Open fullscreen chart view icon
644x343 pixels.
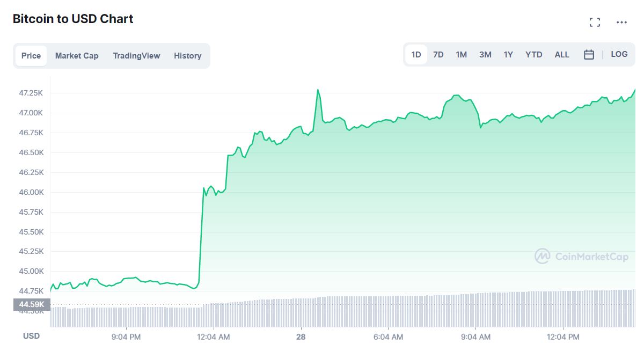click(595, 22)
